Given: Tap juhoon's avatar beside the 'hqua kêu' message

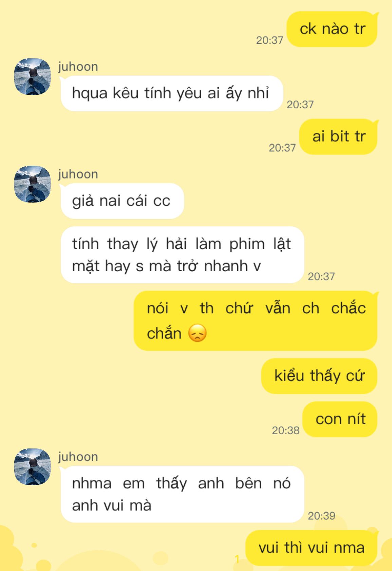Looking at the screenshot, I should [32, 77].
